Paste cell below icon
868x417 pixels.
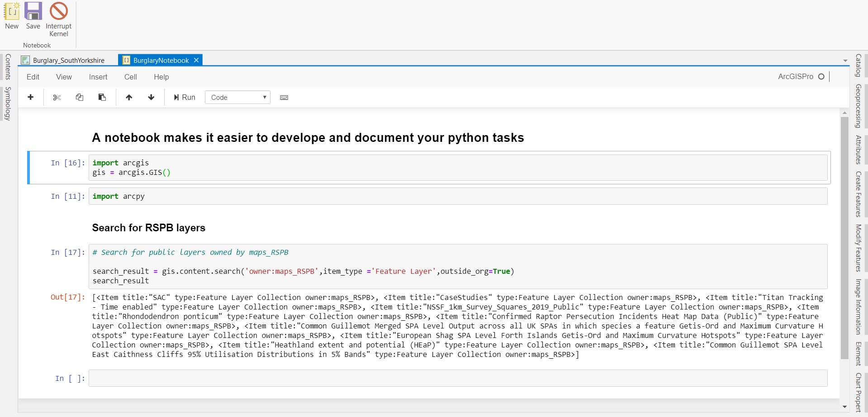click(x=102, y=97)
